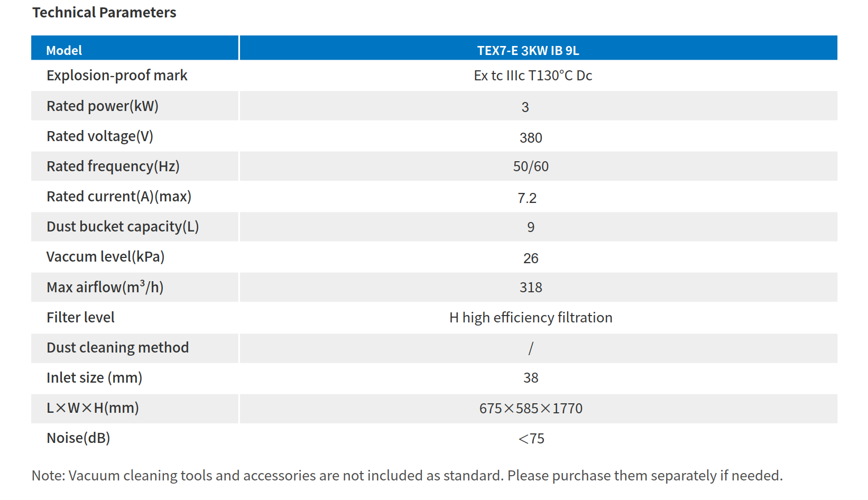Select the Dust bucket capacity(L) label
868x500 pixels.
tap(123, 227)
